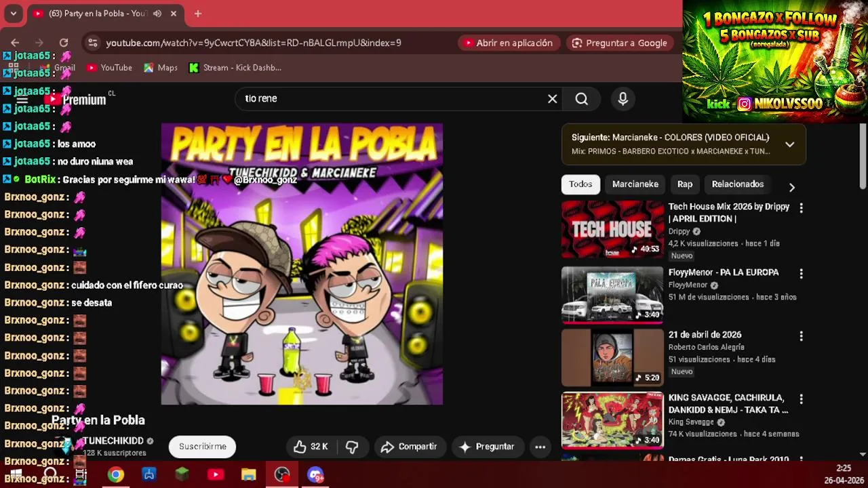Show more filter chips with right arrow

tap(791, 187)
